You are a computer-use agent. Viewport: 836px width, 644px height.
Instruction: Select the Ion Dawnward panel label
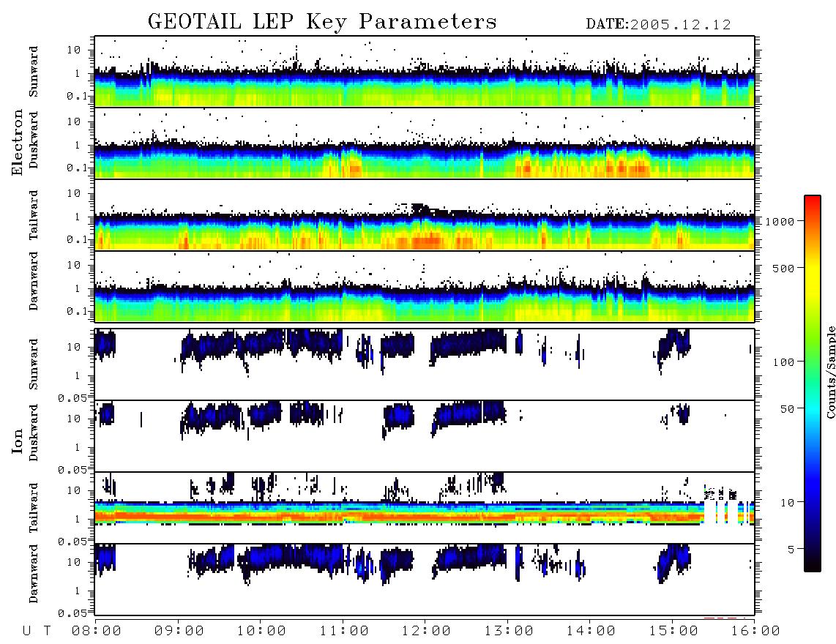pyautogui.click(x=34, y=574)
